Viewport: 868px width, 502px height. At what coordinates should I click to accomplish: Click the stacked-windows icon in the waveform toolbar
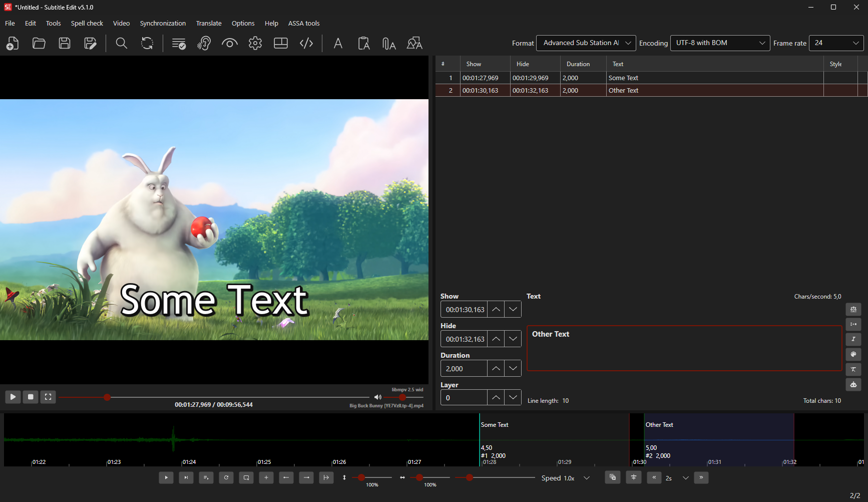tap(613, 477)
